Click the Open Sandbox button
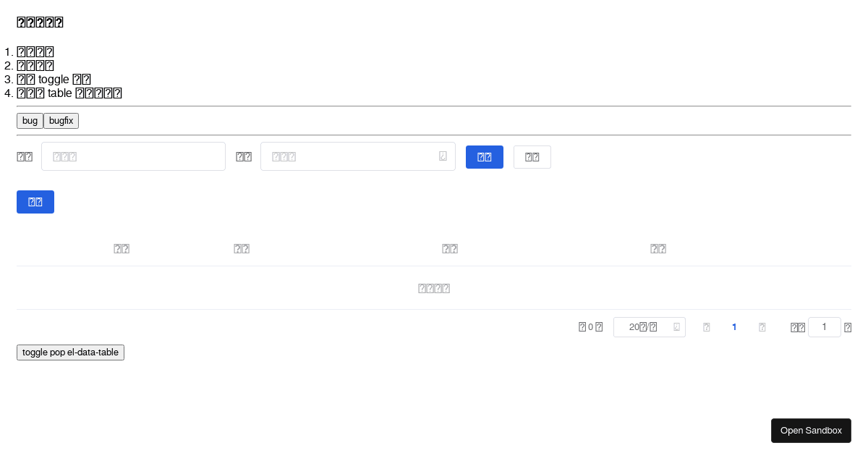Image resolution: width=868 pixels, height=456 pixels. pyautogui.click(x=811, y=431)
